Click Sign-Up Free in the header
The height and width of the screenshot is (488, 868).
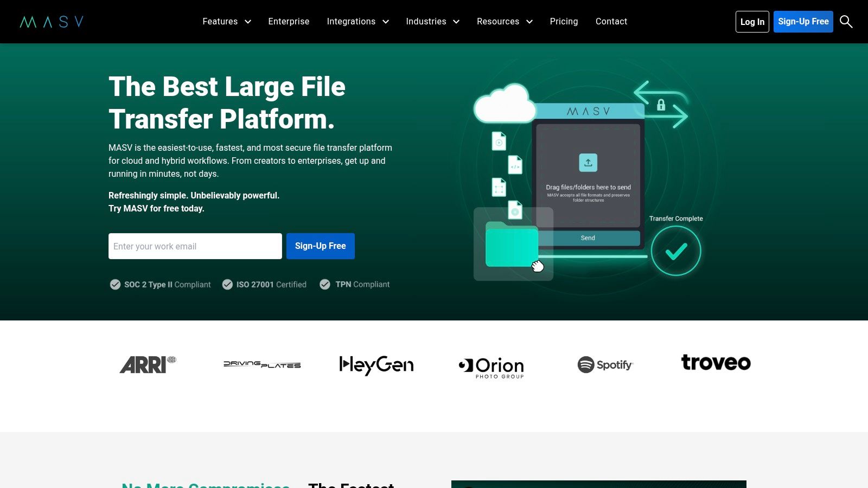(803, 22)
